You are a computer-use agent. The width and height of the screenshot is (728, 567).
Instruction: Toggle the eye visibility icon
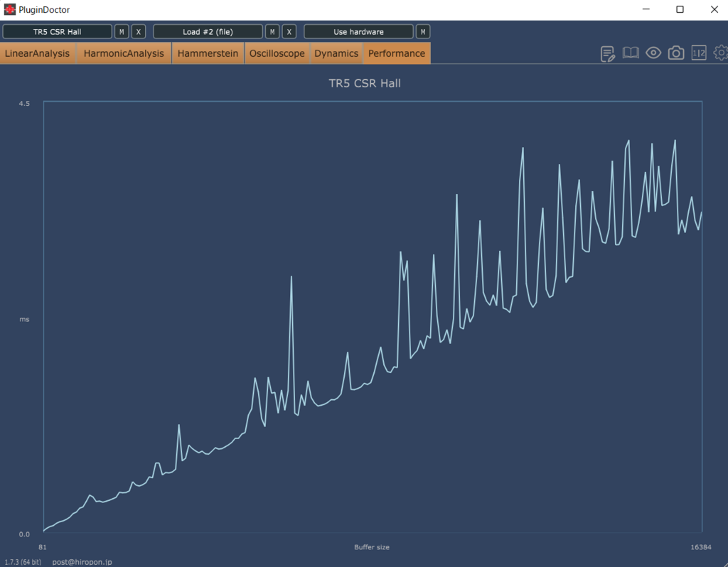point(653,53)
